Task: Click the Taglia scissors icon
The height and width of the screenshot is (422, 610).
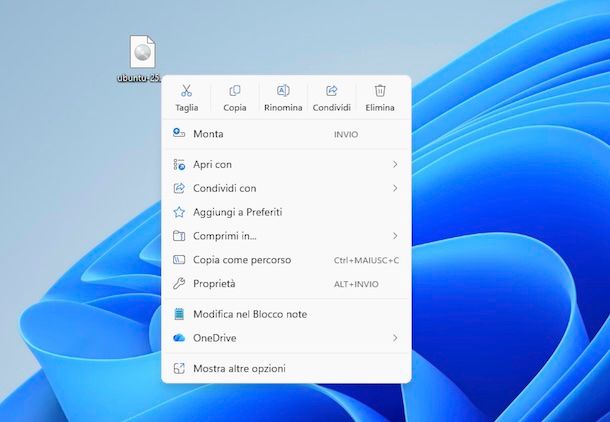Action: [186, 91]
